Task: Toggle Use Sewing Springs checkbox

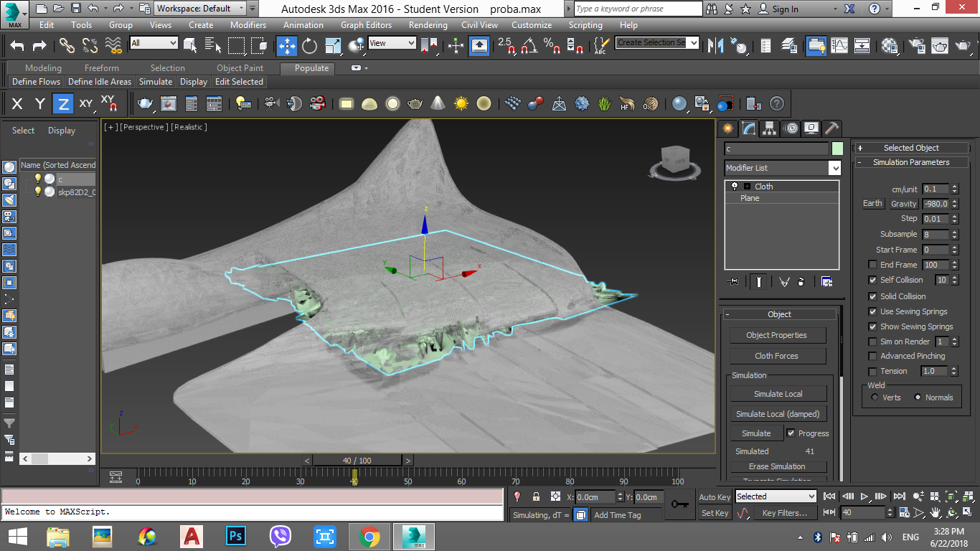Action: 872,311
